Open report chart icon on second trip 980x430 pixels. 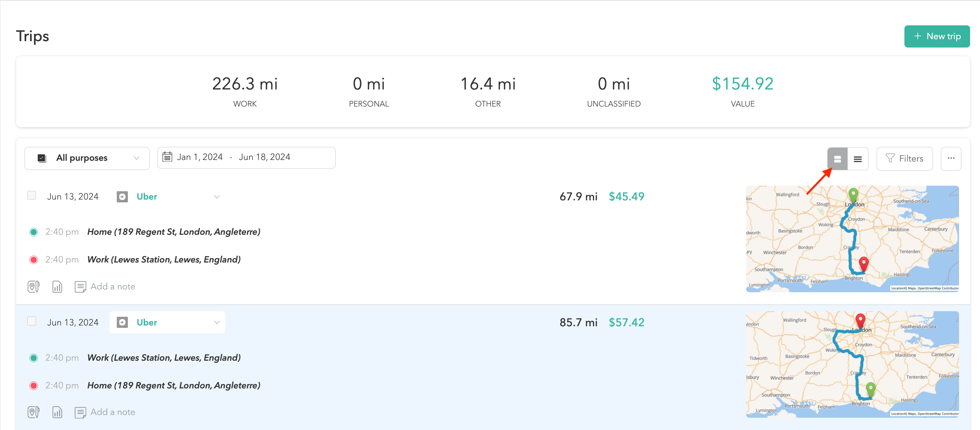tap(57, 412)
